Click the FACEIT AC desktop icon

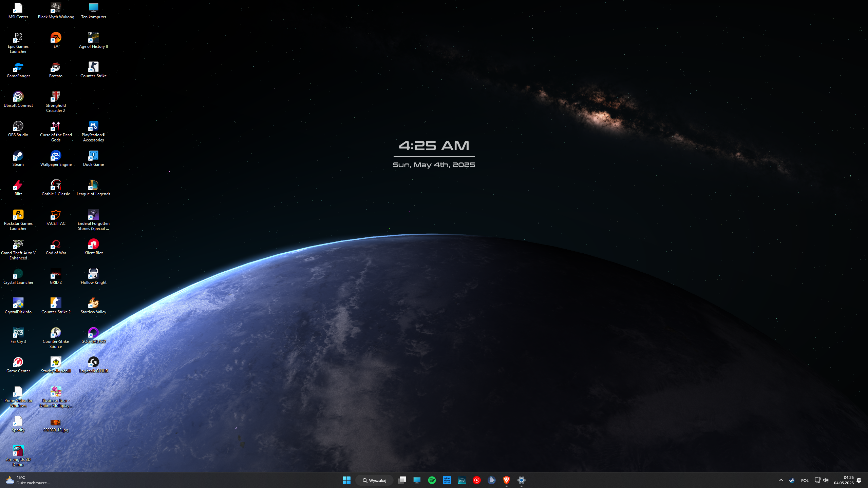click(56, 217)
